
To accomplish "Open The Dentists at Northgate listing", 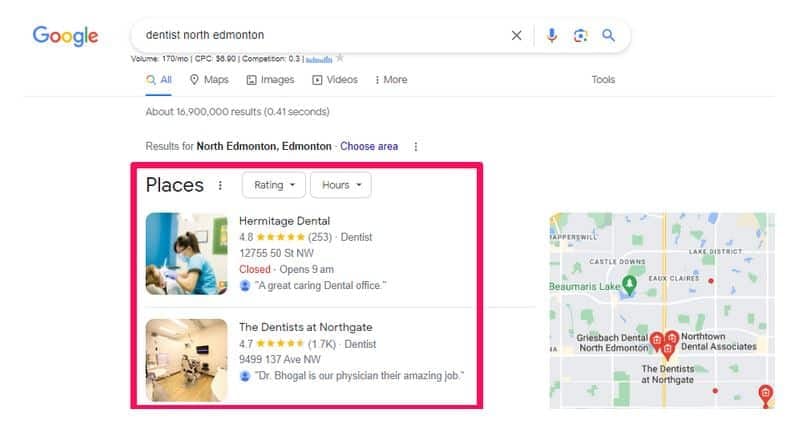I will point(306,327).
